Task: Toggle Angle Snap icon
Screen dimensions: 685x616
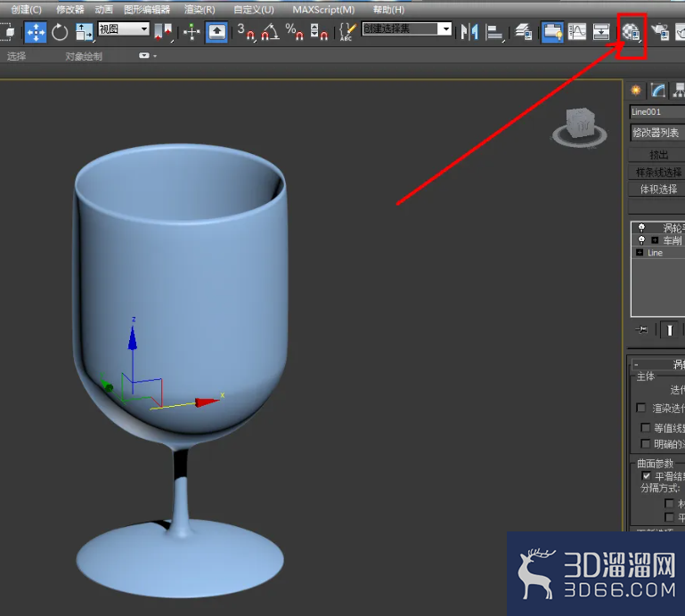Action: 270,32
